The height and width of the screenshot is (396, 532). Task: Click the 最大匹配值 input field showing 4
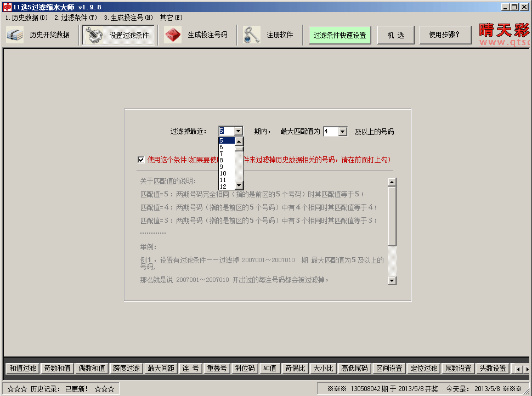tap(331, 131)
